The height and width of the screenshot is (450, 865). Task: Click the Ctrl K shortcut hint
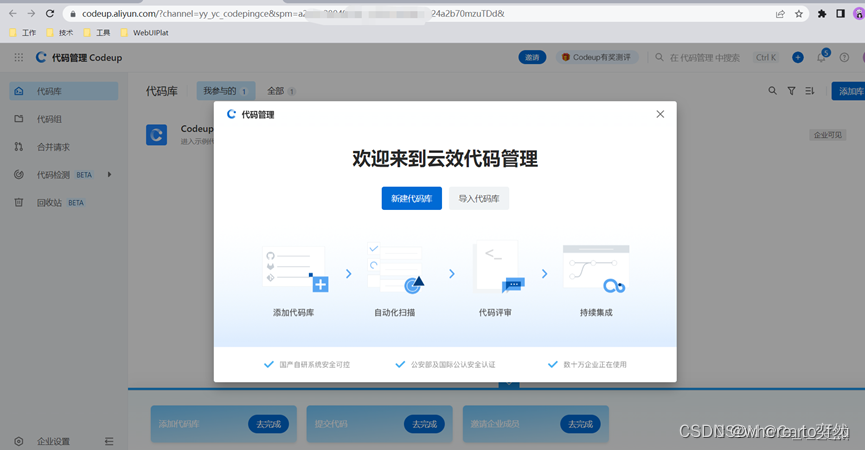click(x=766, y=57)
